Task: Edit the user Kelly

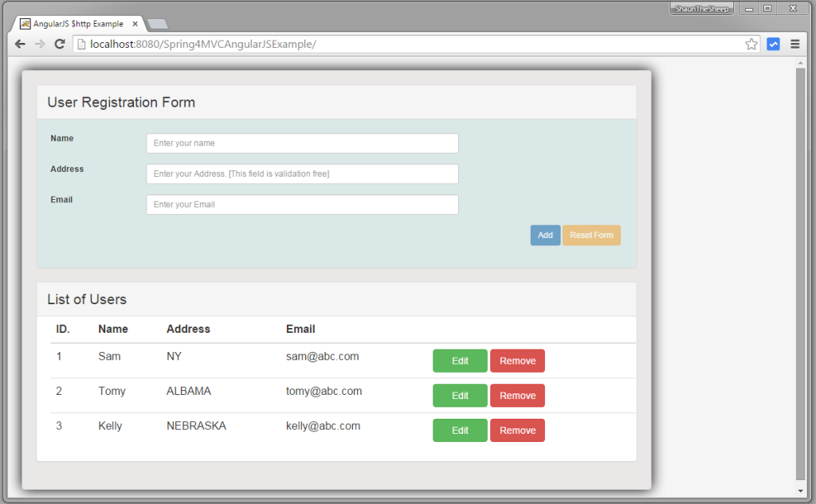Action: (460, 430)
